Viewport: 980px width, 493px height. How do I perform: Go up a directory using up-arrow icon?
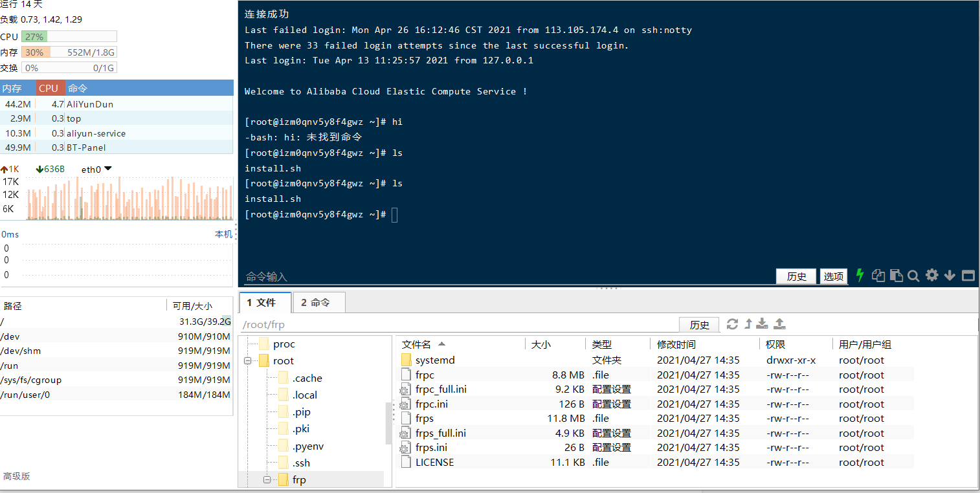pyautogui.click(x=747, y=323)
